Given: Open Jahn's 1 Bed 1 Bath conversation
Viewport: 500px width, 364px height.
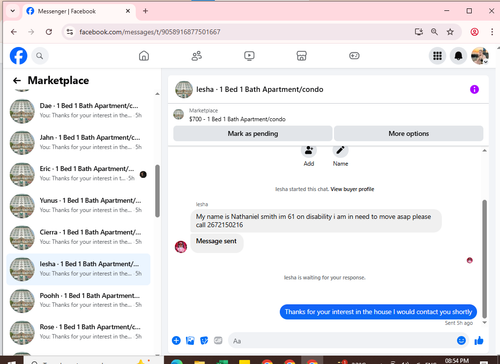Looking at the screenshot, I should (79, 142).
